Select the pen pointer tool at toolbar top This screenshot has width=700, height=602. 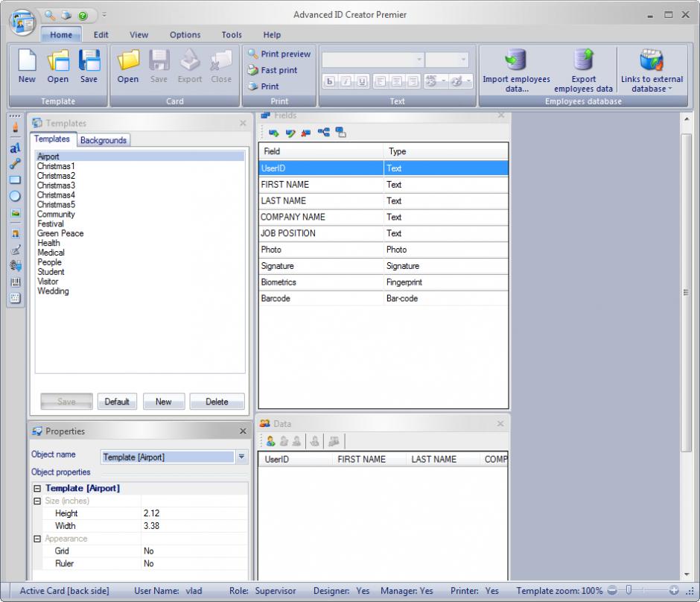point(15,127)
